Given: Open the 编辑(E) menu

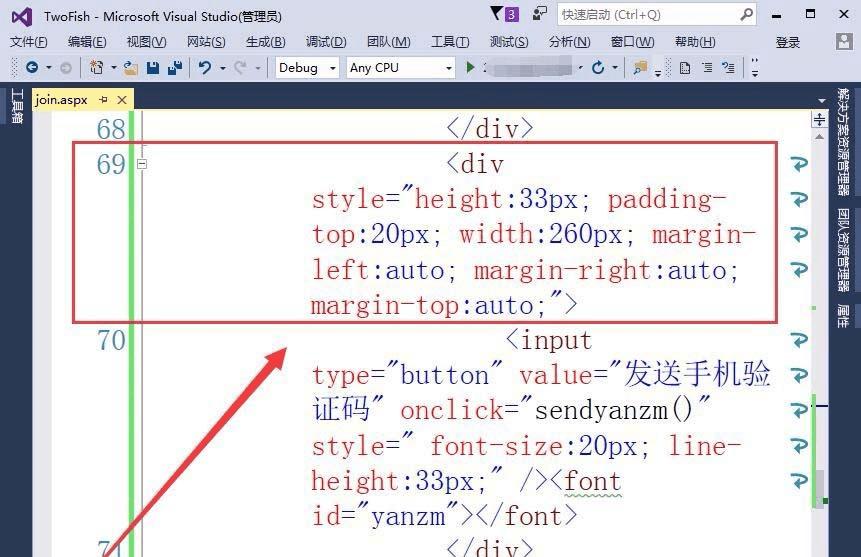Looking at the screenshot, I should pos(87,42).
